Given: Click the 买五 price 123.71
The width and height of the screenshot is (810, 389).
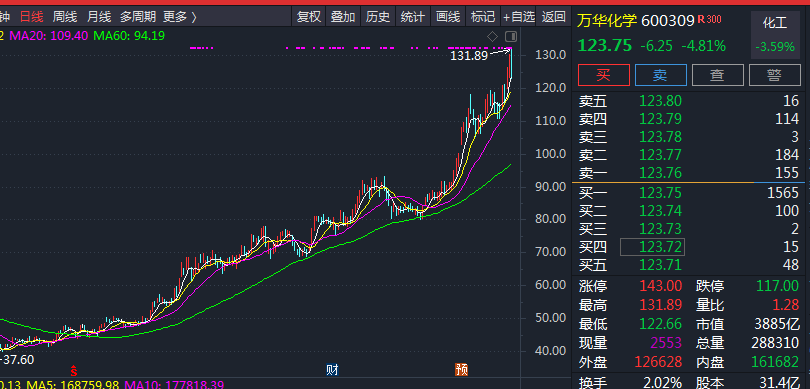Looking at the screenshot, I should point(661,265).
